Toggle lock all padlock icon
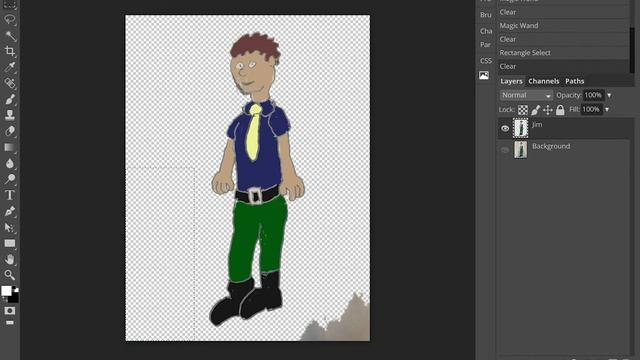The image size is (640, 360). click(x=560, y=110)
